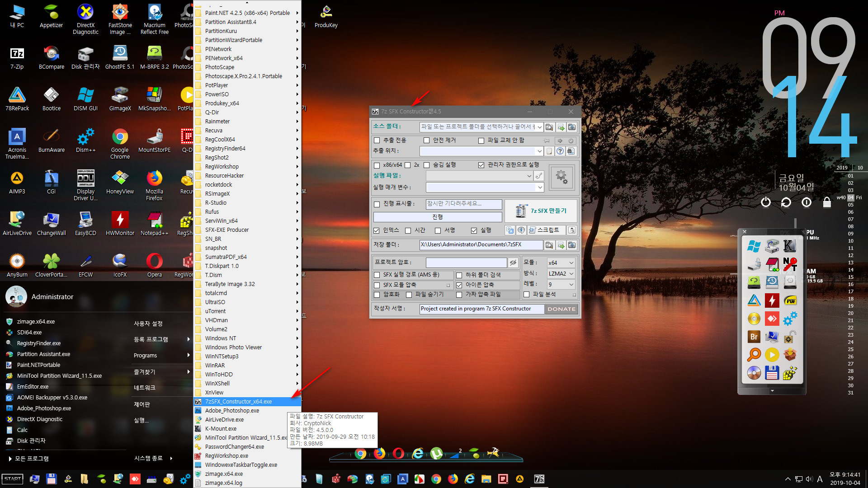Screen dimensions: 868x488
Task: Launch the K-Mount icon in the launcher panel
Action: pos(790,246)
